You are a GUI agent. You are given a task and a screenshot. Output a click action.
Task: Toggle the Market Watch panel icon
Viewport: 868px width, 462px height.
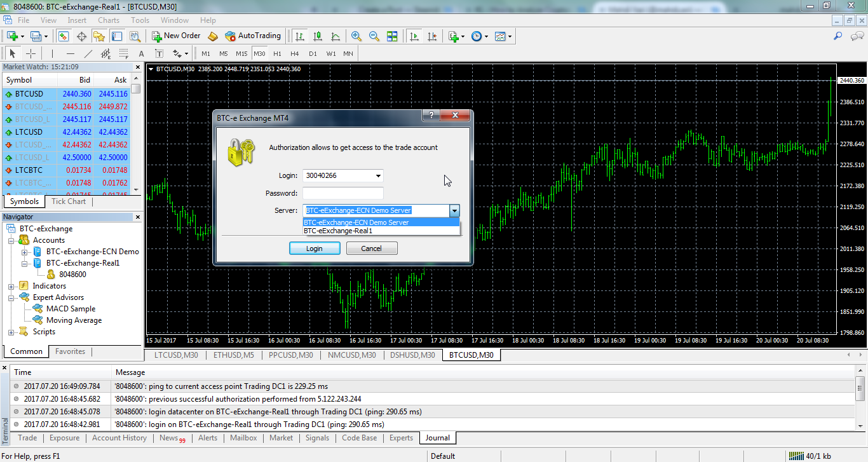[64, 36]
